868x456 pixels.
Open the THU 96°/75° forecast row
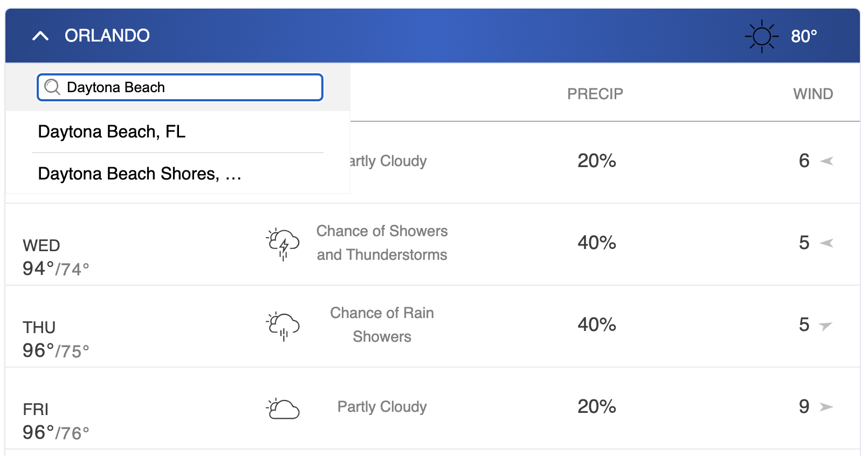[x=432, y=326]
